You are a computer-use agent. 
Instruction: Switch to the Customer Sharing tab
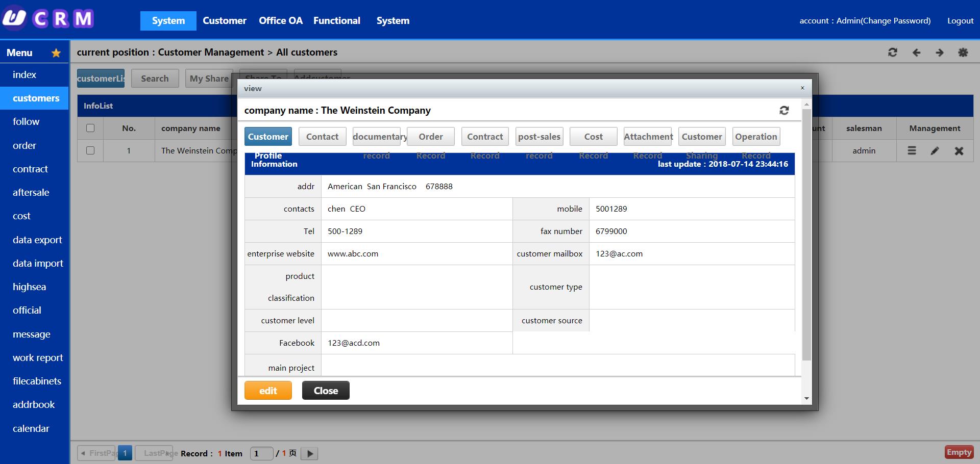pyautogui.click(x=702, y=136)
